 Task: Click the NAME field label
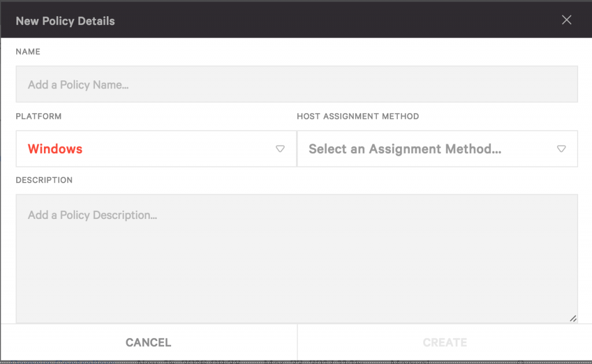(x=28, y=51)
